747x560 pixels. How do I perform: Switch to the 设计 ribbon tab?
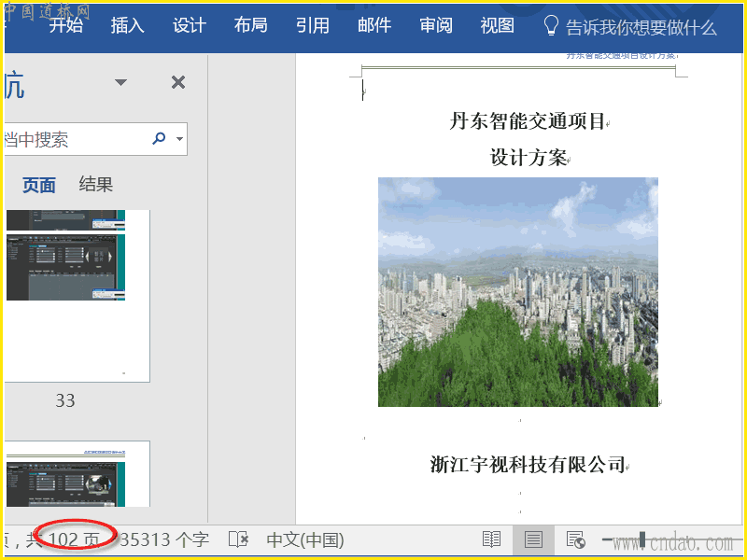pyautogui.click(x=190, y=25)
